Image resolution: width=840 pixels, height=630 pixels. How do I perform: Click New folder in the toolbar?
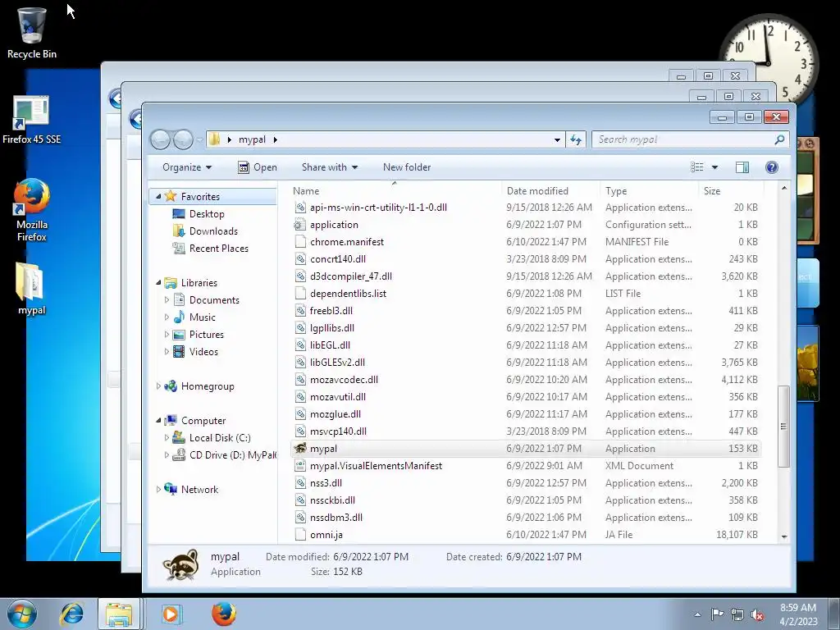pos(407,167)
